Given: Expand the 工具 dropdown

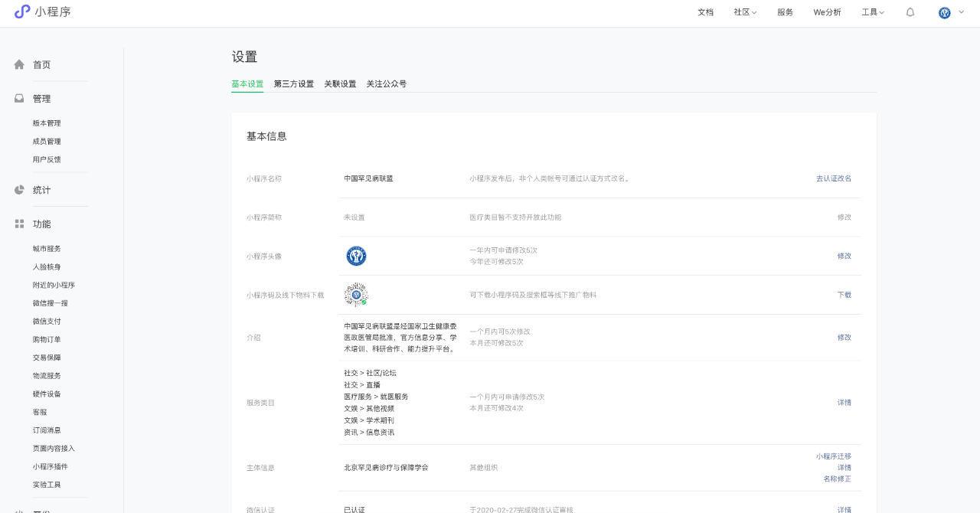Looking at the screenshot, I should 873,12.
